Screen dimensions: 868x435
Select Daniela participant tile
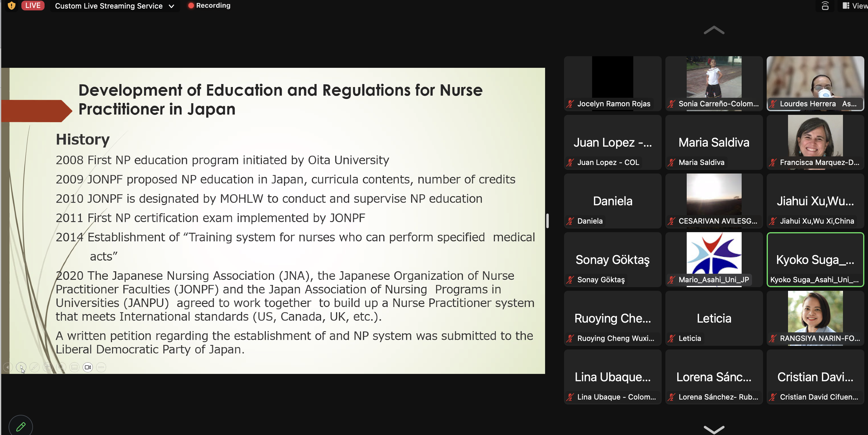613,201
